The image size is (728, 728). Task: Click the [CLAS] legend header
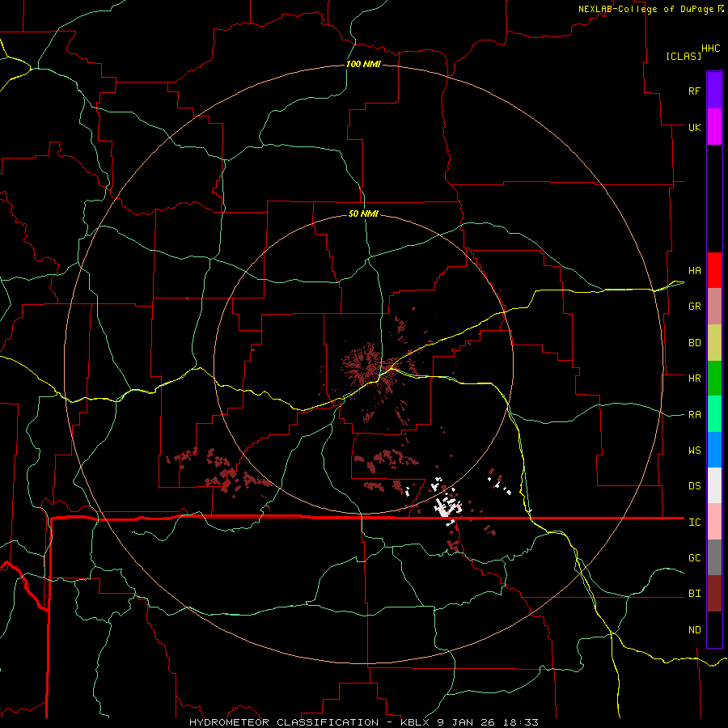(x=684, y=56)
